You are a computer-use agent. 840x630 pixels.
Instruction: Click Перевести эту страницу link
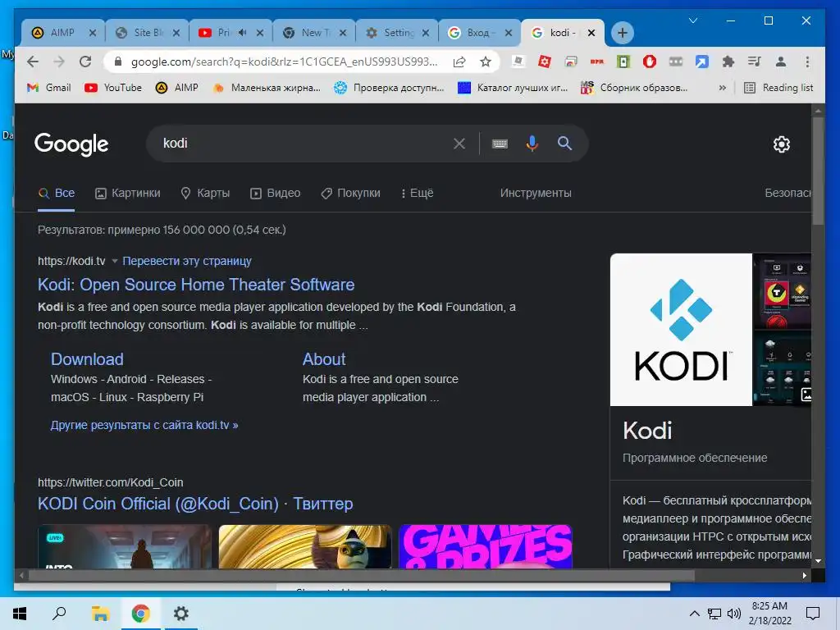tap(187, 261)
